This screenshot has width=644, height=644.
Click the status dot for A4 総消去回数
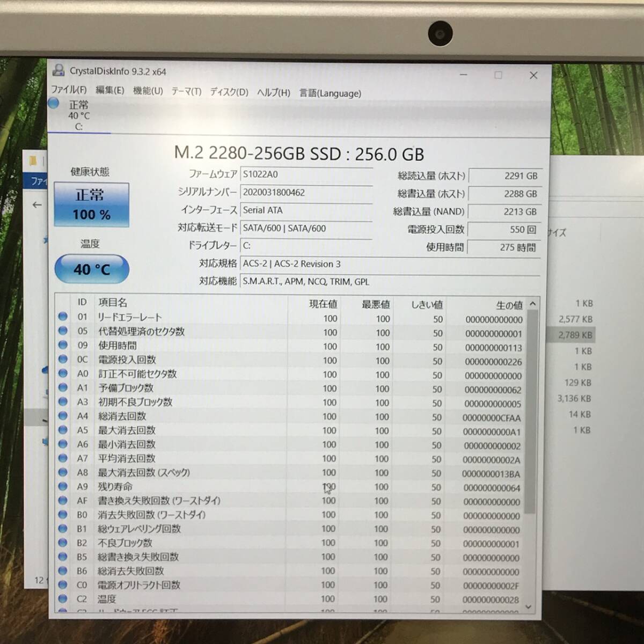[63, 415]
